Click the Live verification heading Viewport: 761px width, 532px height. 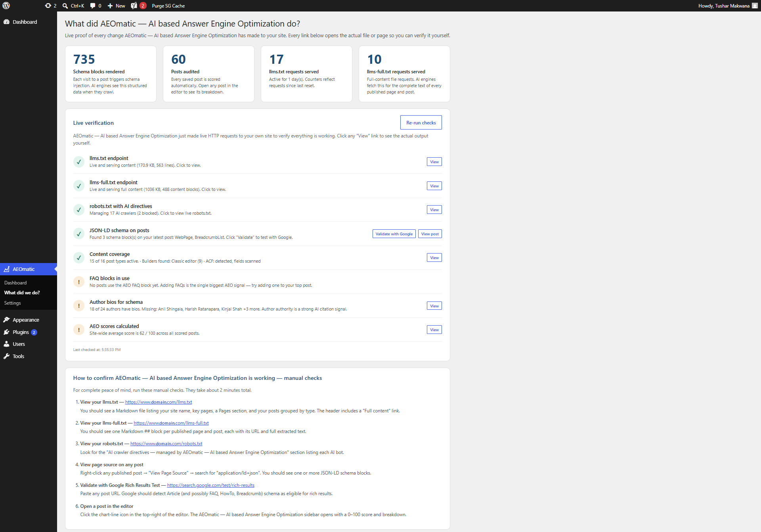click(93, 123)
